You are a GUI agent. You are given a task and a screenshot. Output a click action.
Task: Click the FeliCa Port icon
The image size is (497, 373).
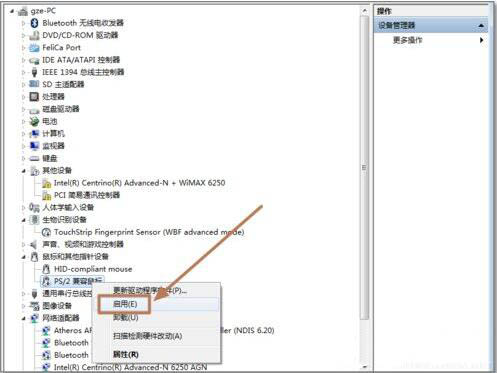pos(34,48)
